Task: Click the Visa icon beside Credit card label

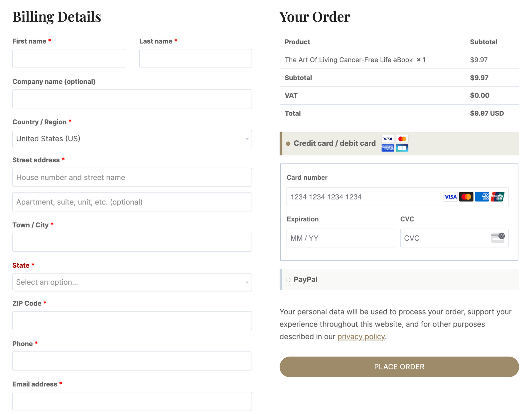Action: 388,139
